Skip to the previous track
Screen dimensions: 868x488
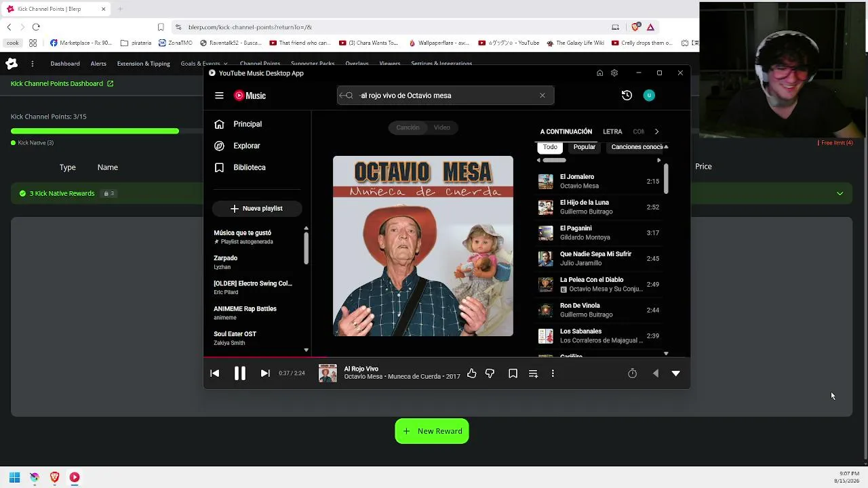[x=215, y=373]
